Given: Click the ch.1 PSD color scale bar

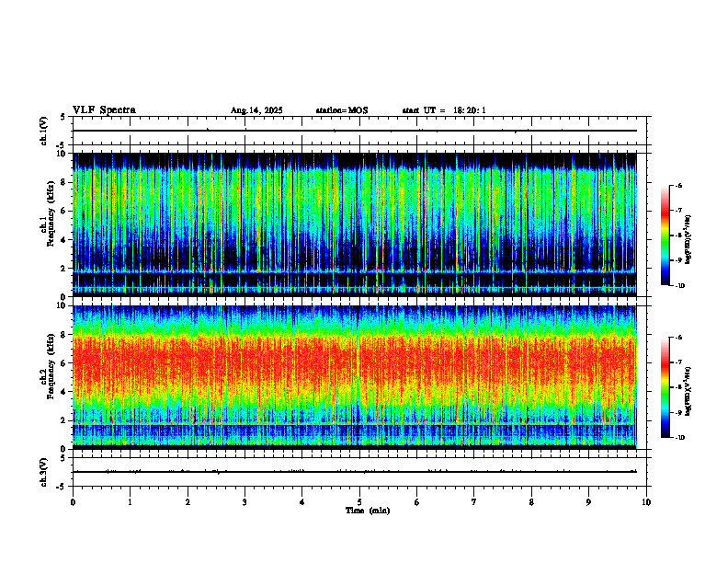Looking at the screenshot, I should coord(665,236).
